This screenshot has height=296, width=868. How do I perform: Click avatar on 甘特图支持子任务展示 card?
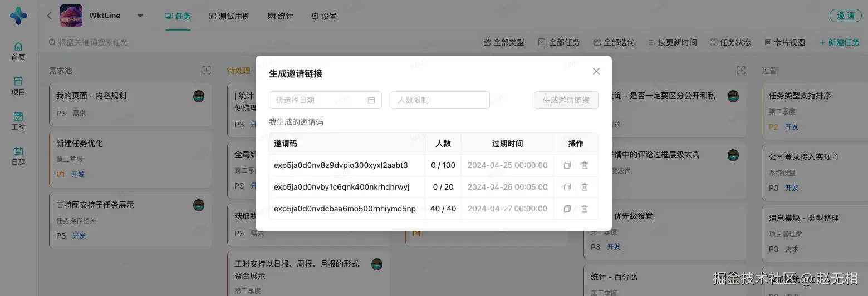pos(199,205)
